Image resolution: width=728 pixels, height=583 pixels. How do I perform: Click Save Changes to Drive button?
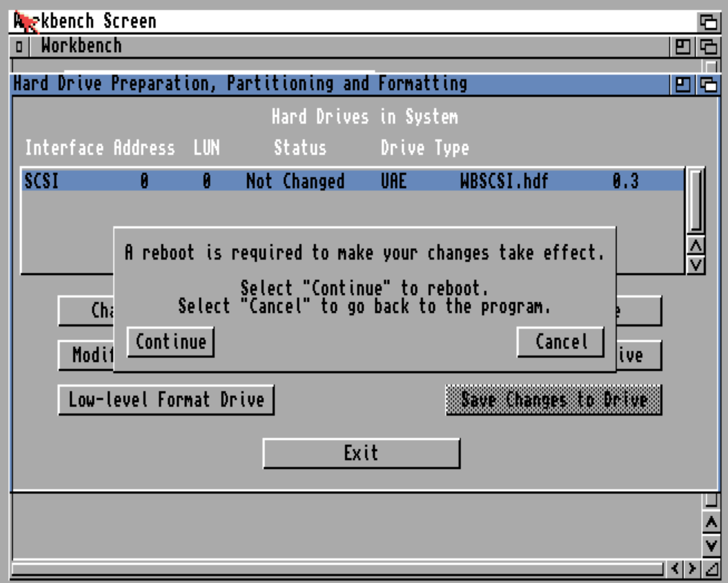pos(554,400)
